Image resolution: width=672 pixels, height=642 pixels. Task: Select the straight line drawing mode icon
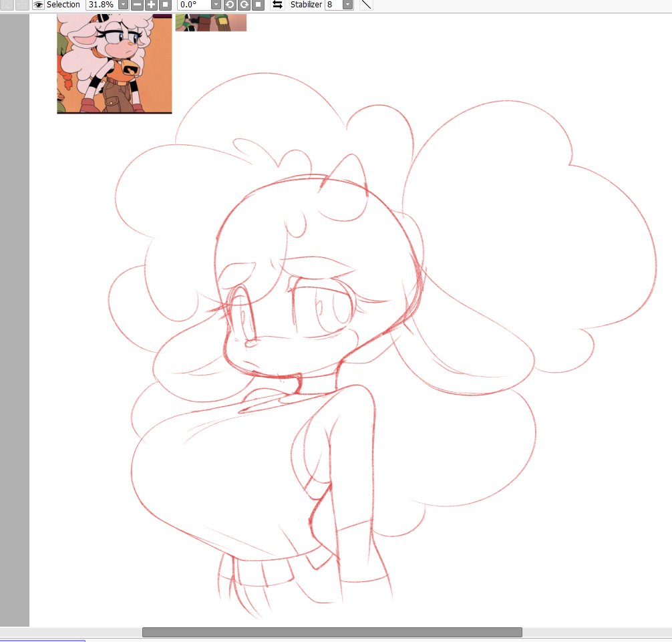(x=366, y=5)
